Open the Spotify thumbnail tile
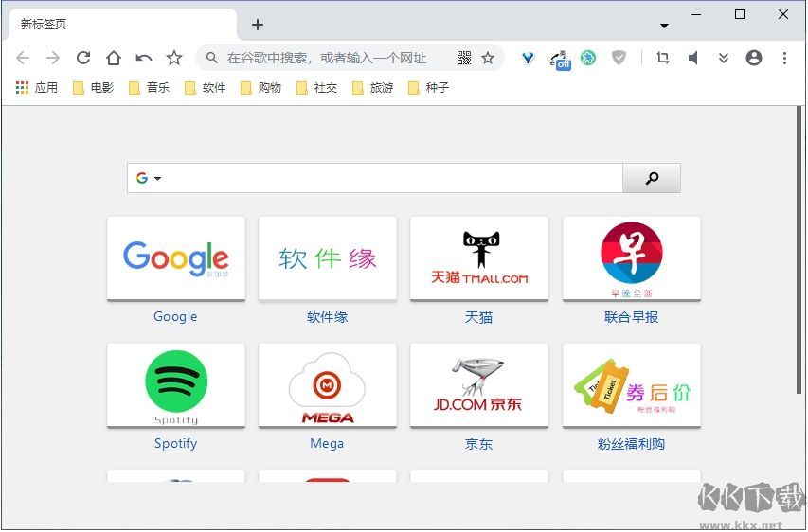Viewport: 808px width, 532px height. (x=176, y=384)
